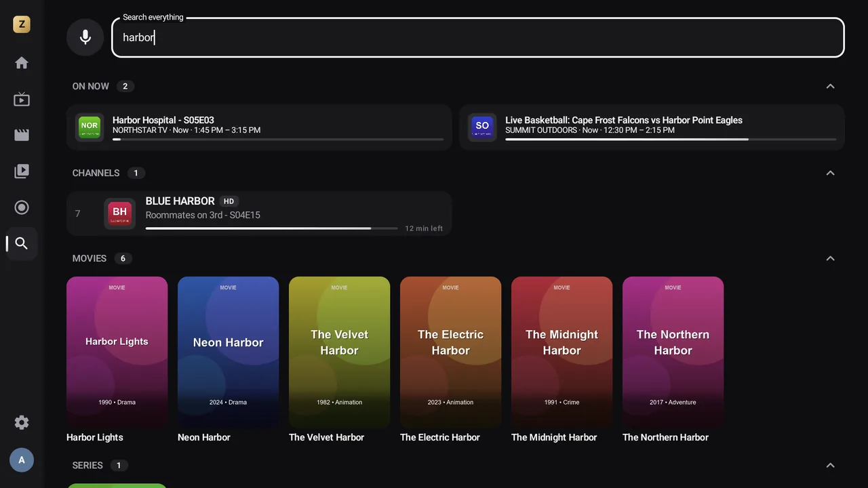Click the MOVIES section heading

coord(90,258)
